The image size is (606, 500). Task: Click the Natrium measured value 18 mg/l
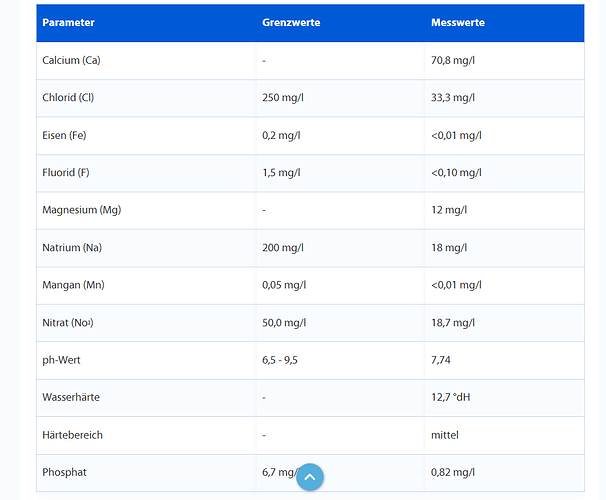pos(449,248)
